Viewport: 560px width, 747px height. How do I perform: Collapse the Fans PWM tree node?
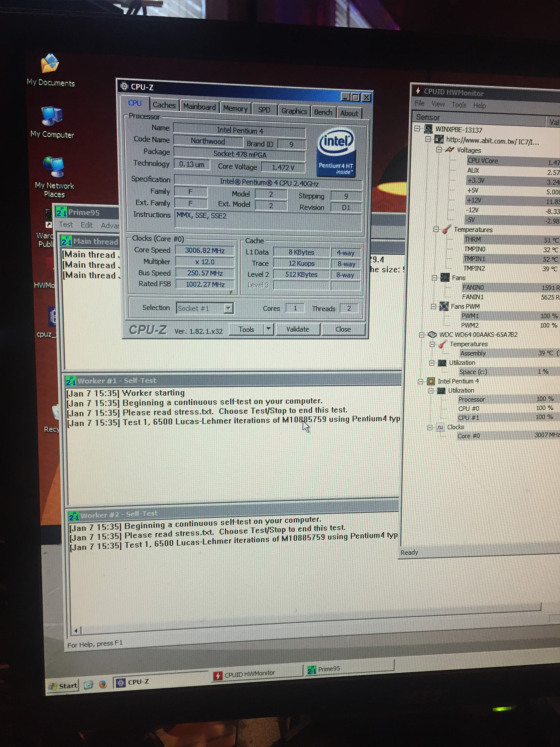pyautogui.click(x=433, y=306)
